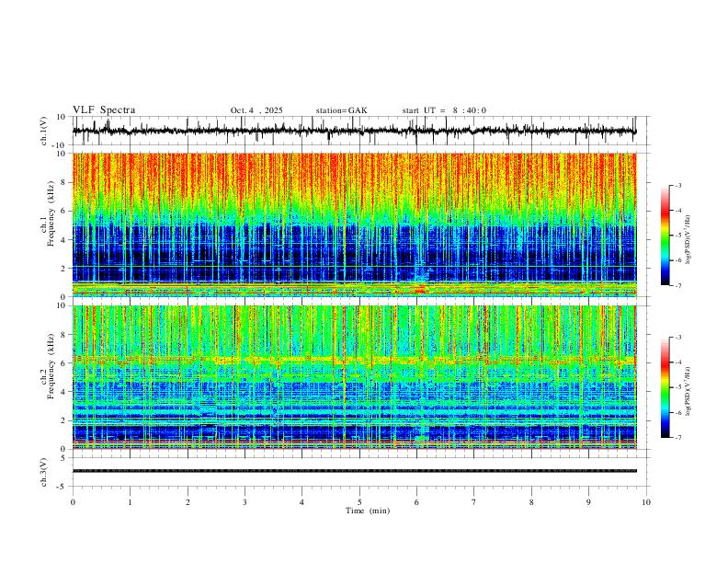Click the ch.2 spectrogram panel
Screen dimensions: 728x563
tap(354, 377)
